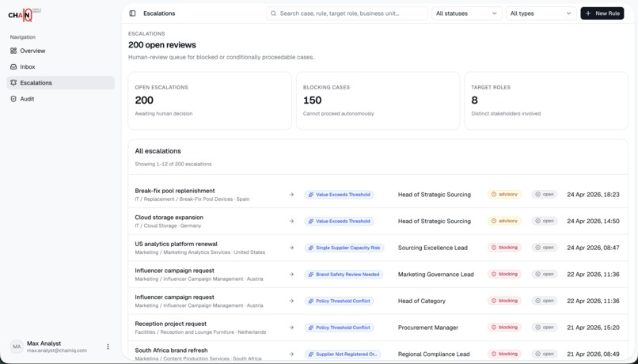Click Brand Safety Review Needed tag
This screenshot has width=638, height=364.
(x=344, y=274)
